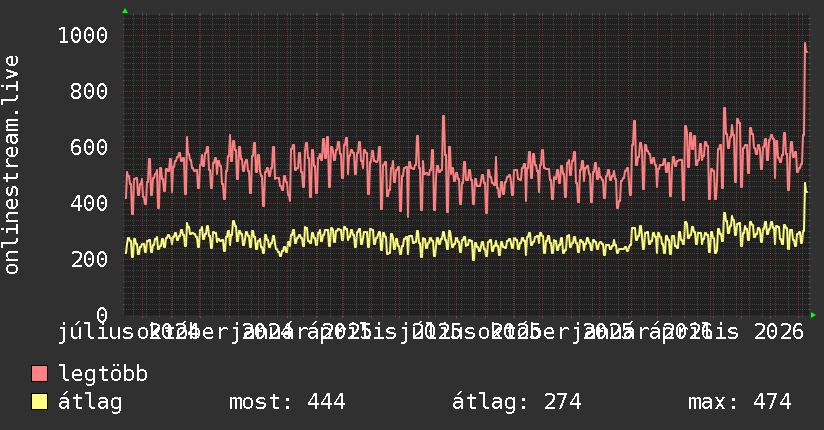
Task: Click the átlag: 274 statistic
Action: pyautogui.click(x=517, y=402)
